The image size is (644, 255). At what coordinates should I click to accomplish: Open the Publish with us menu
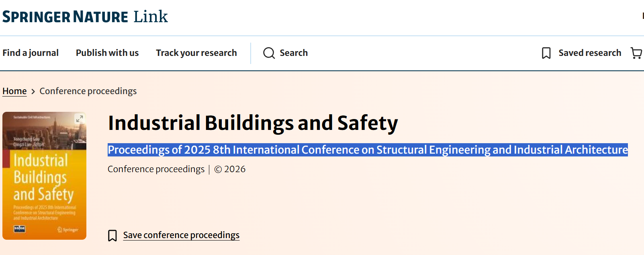(107, 53)
